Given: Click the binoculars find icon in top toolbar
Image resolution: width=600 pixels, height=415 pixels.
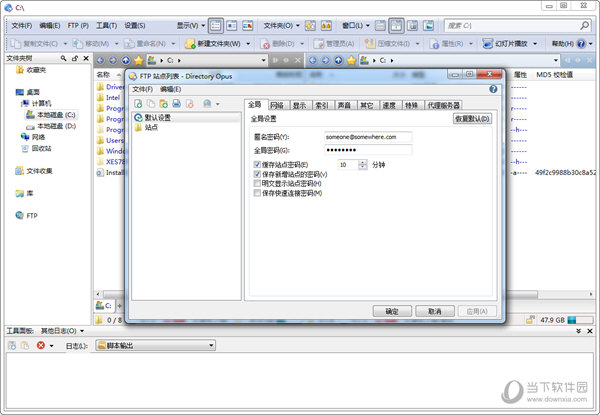Looking at the screenshot, I should click(326, 26).
